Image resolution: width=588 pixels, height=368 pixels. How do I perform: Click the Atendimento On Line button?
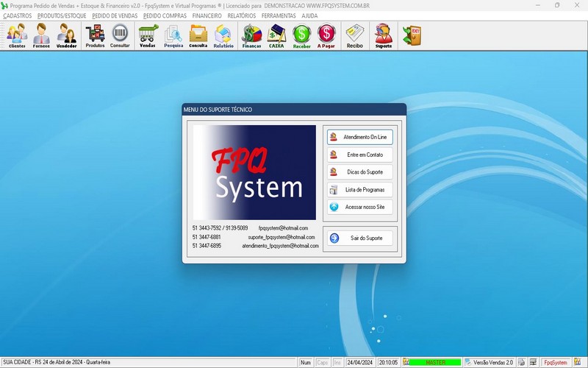[360, 138]
